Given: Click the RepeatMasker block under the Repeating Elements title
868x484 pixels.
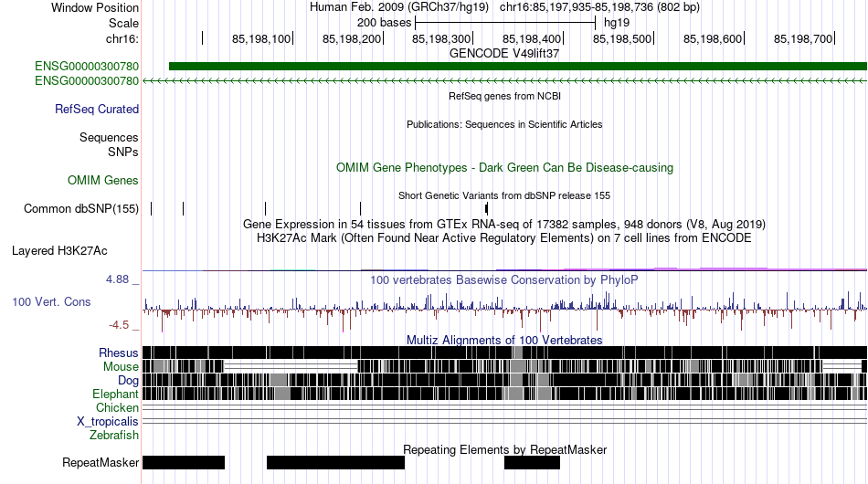Looking at the screenshot, I should (x=532, y=462).
